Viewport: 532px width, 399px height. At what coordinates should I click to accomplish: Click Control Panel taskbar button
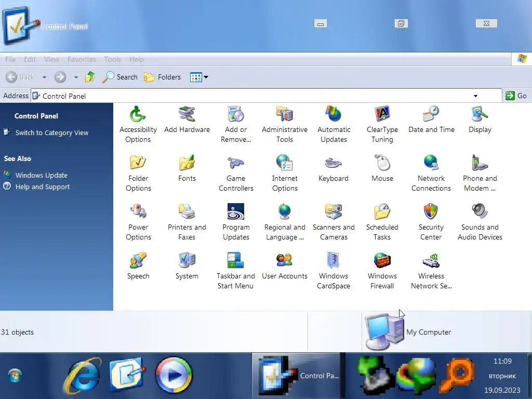[x=296, y=376]
